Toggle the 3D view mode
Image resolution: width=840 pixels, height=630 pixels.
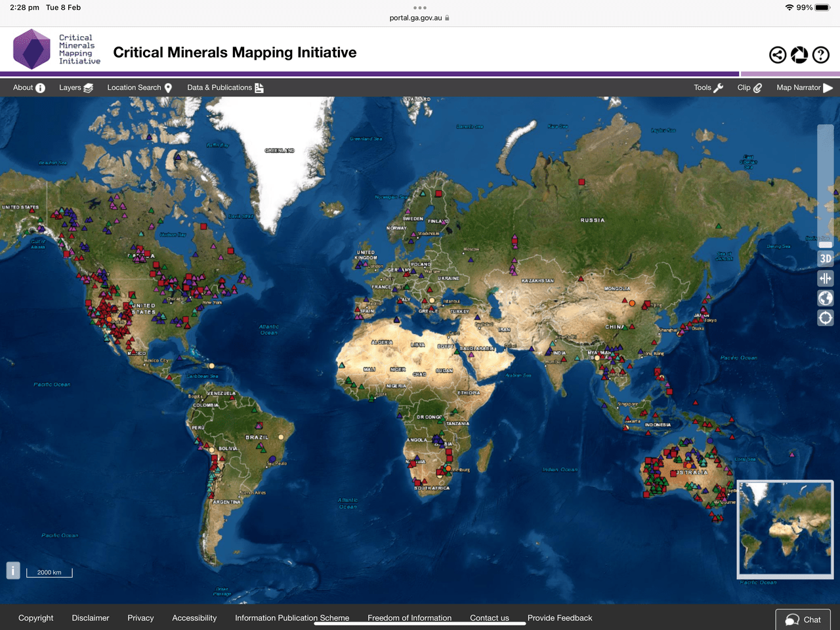tap(825, 259)
